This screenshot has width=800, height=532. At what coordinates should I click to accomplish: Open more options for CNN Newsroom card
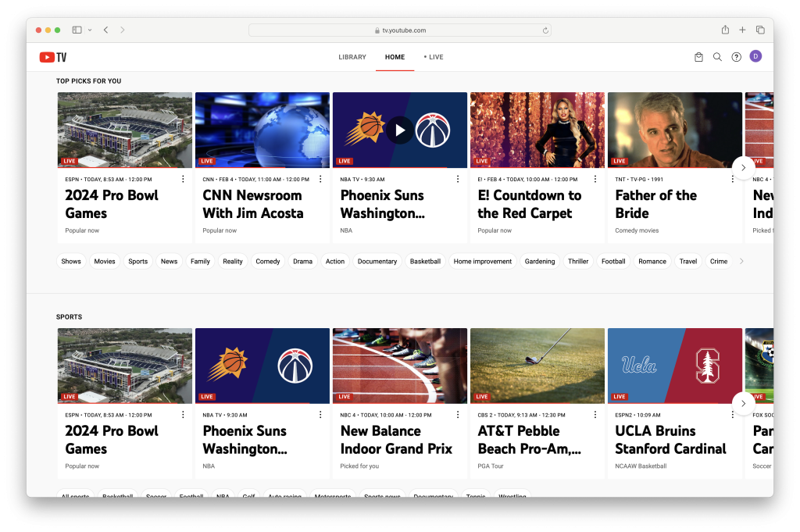(320, 179)
